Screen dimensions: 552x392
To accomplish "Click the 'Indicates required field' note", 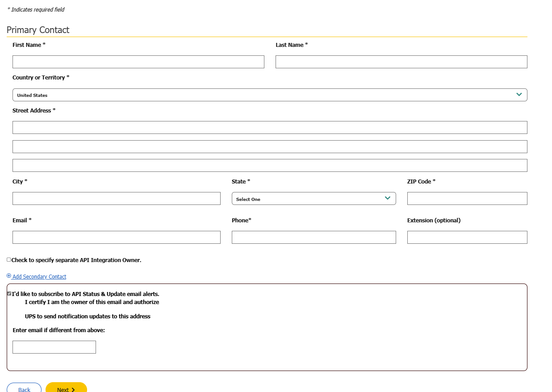I will [36, 9].
